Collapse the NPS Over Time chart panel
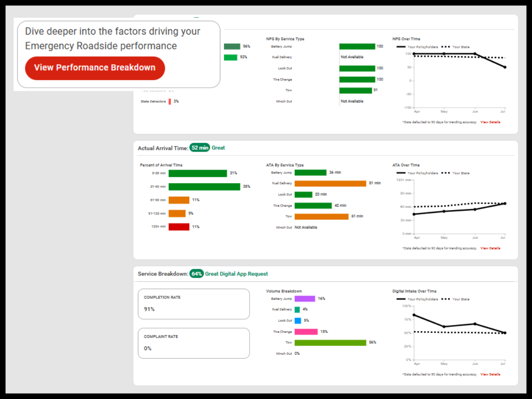Screen dimensions: 532x399 [406, 39]
